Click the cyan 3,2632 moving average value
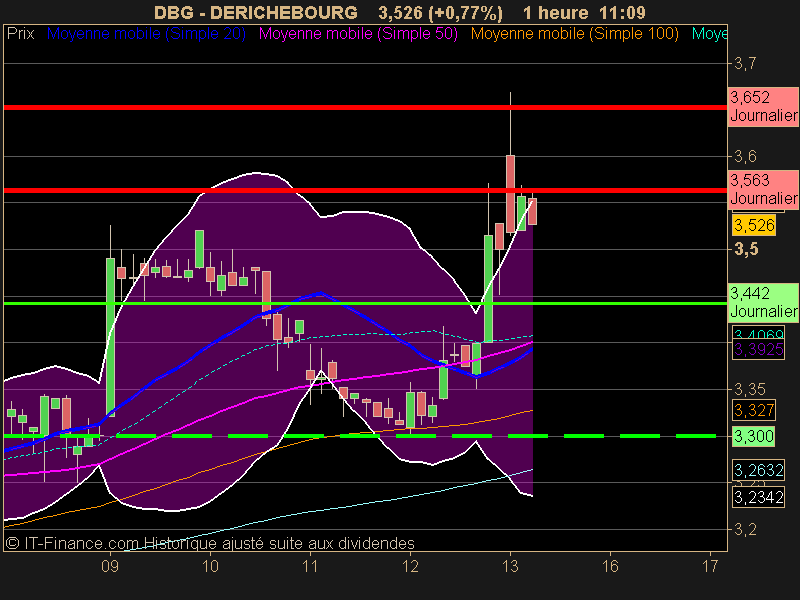The image size is (800, 600). pos(758,470)
